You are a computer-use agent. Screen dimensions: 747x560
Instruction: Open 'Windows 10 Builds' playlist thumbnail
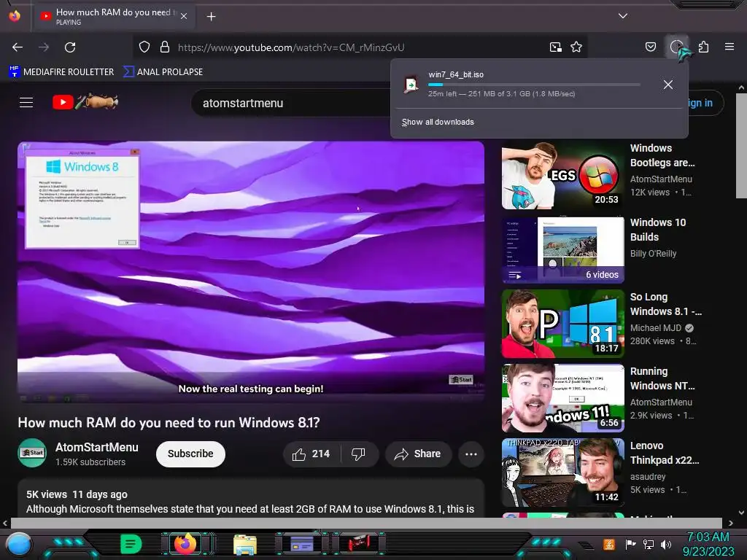562,250
